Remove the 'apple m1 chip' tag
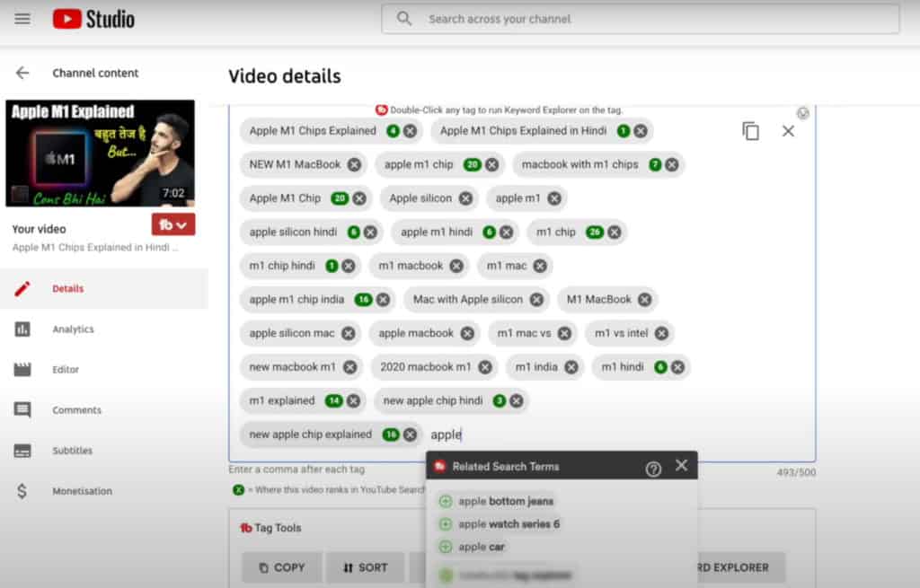The width and height of the screenshot is (920, 588). (491, 165)
